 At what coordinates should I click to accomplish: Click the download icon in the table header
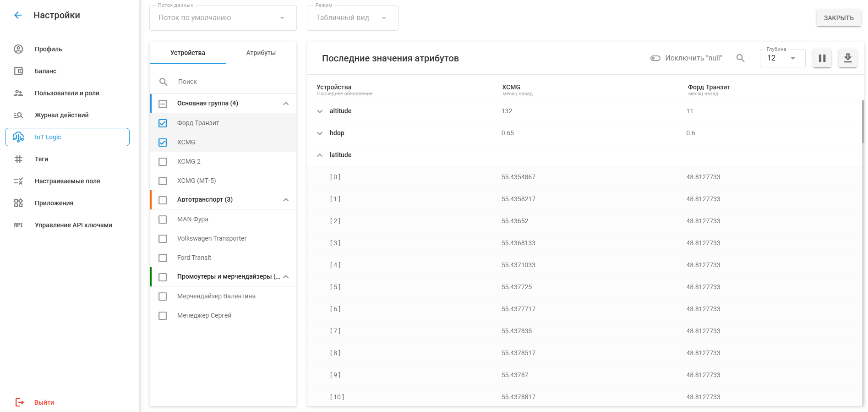847,58
